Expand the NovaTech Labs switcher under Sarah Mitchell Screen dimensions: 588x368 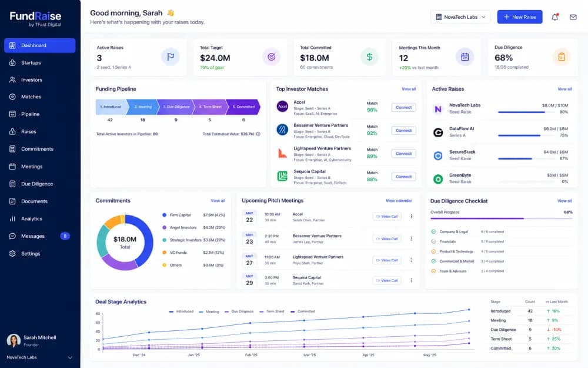click(39, 357)
